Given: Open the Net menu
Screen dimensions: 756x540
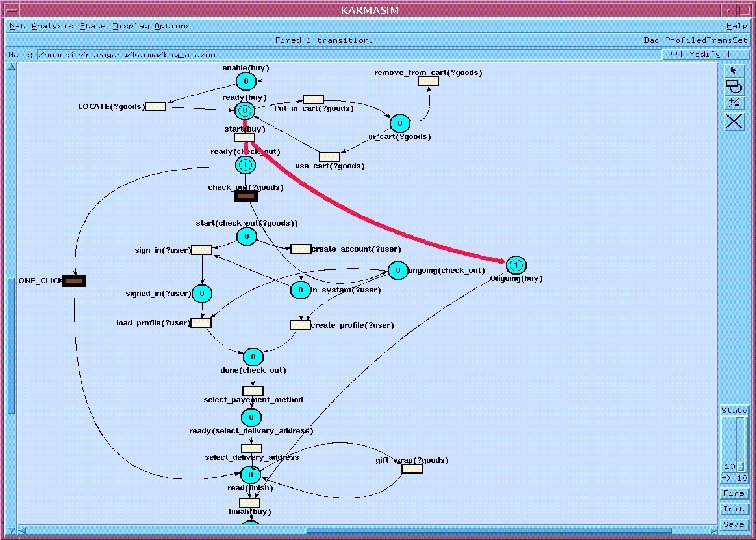Looking at the screenshot, I should point(17,26).
